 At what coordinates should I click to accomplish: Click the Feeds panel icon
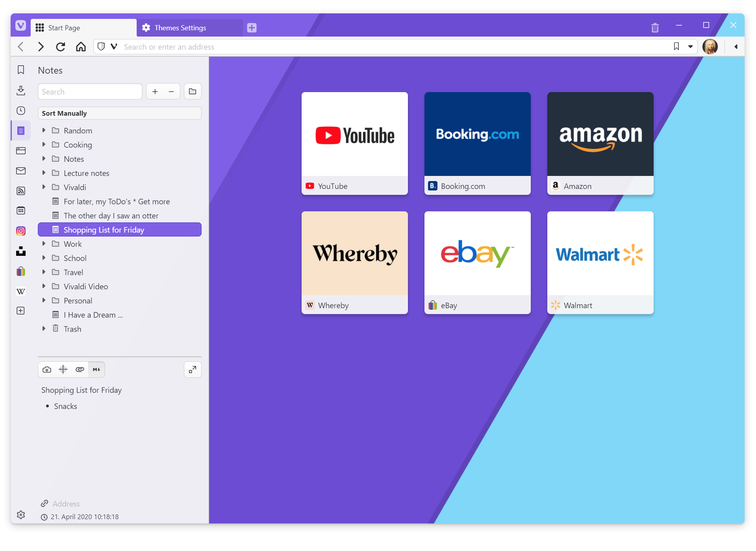point(20,191)
